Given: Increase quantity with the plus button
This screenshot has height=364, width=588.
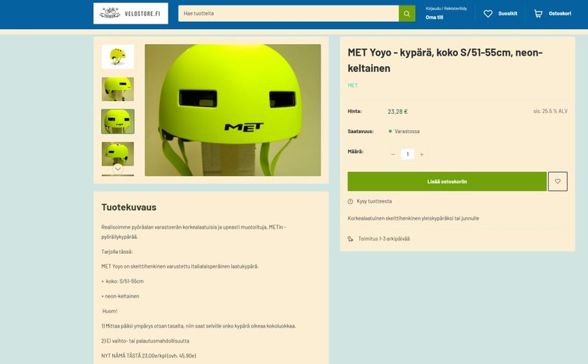Looking at the screenshot, I should pyautogui.click(x=421, y=154).
